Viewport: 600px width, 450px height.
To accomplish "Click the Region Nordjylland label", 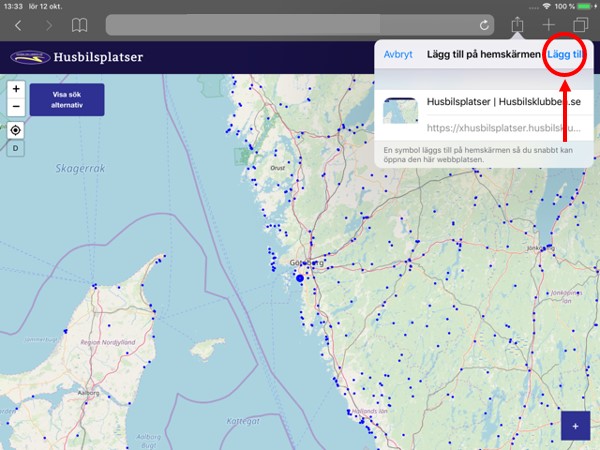I will pyautogui.click(x=108, y=342).
